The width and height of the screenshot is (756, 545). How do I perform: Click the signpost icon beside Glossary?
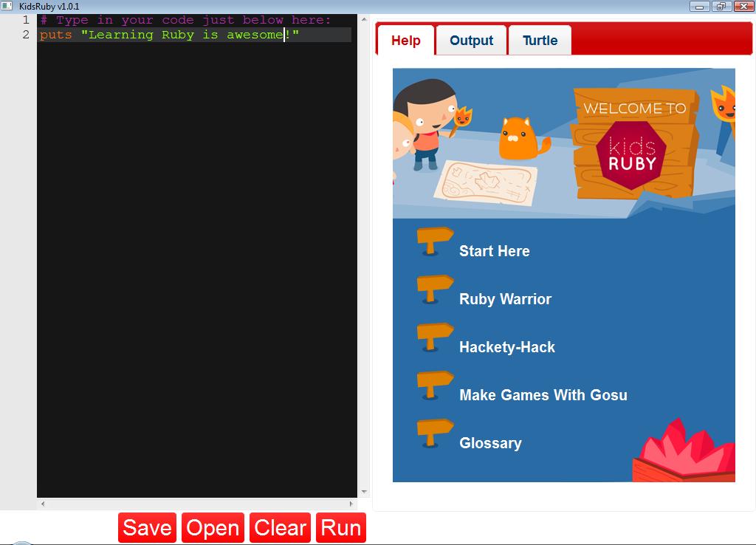[x=434, y=433]
